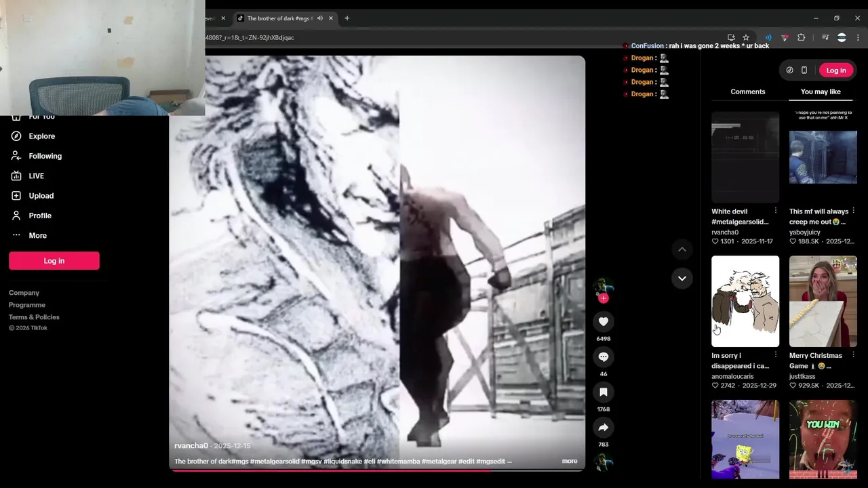868x488 pixels.
Task: Expand the caption with 'more'
Action: (570, 461)
